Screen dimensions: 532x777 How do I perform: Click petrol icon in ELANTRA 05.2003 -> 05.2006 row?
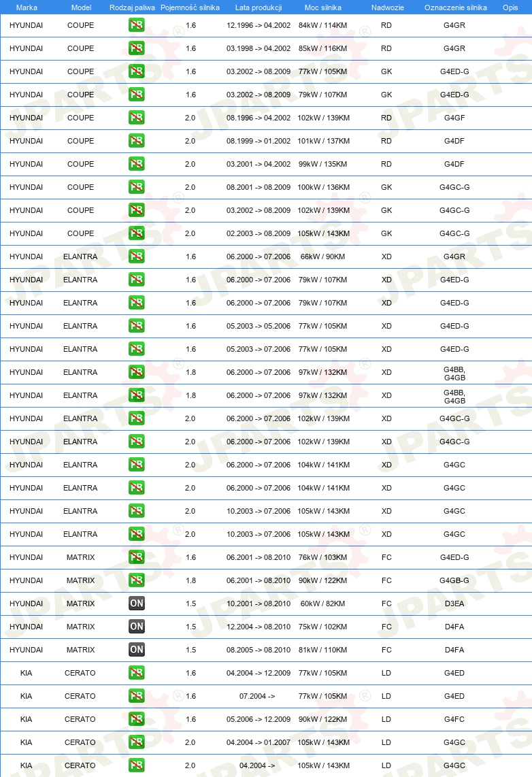pyautogui.click(x=136, y=326)
